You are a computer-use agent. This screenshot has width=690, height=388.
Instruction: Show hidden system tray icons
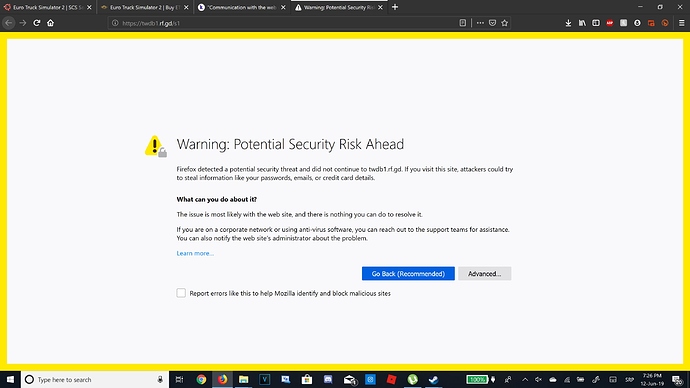tap(525, 379)
